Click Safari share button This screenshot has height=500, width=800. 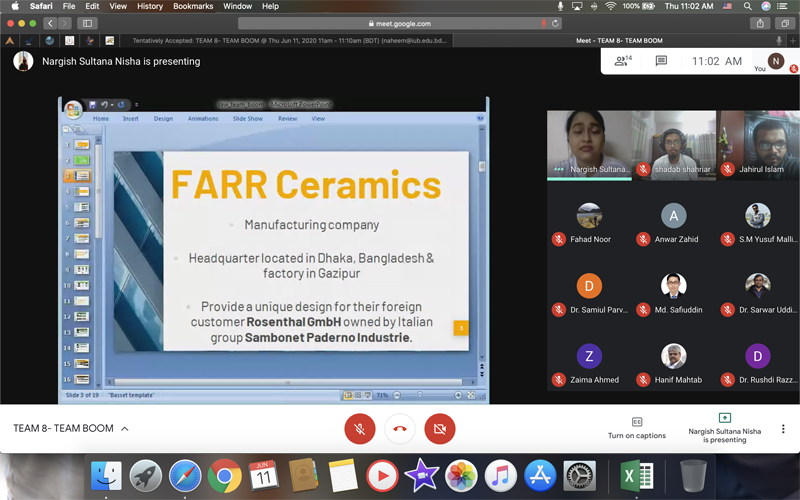(x=760, y=23)
